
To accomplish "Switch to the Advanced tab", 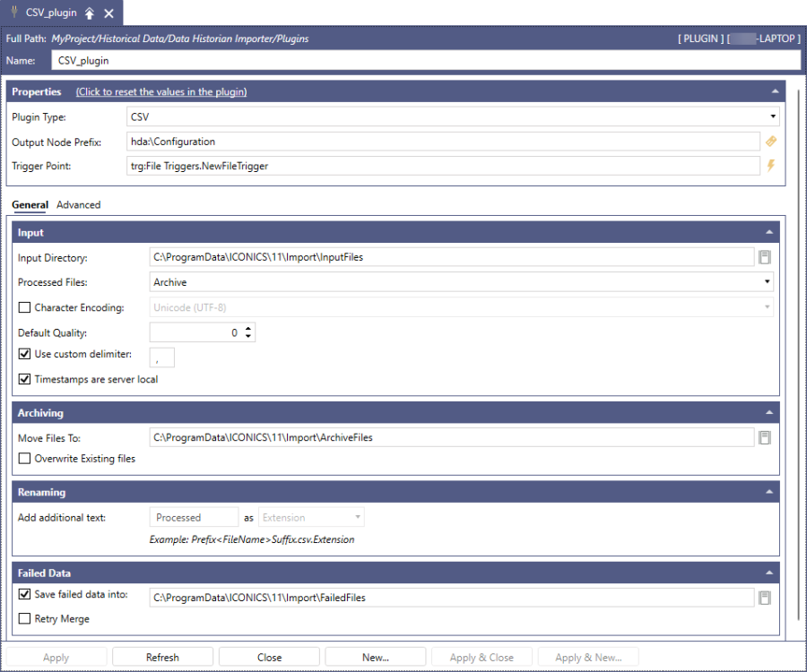I will 78,205.
